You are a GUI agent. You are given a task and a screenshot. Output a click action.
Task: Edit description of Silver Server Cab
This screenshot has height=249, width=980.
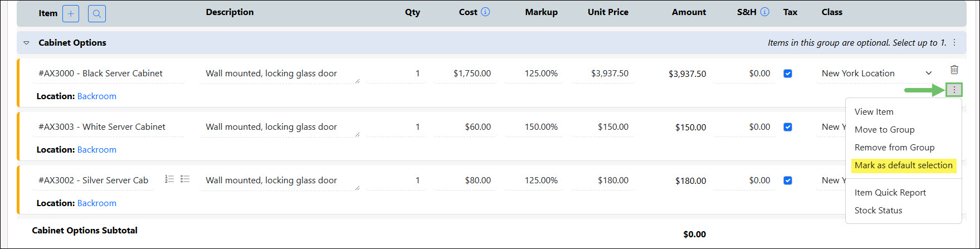[280, 180]
